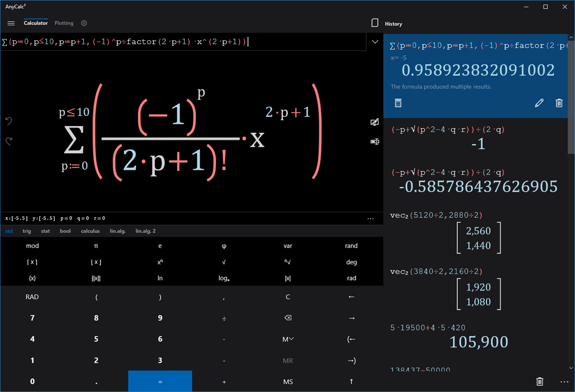
Task: Toggle RAD angle mode
Action: (32, 296)
